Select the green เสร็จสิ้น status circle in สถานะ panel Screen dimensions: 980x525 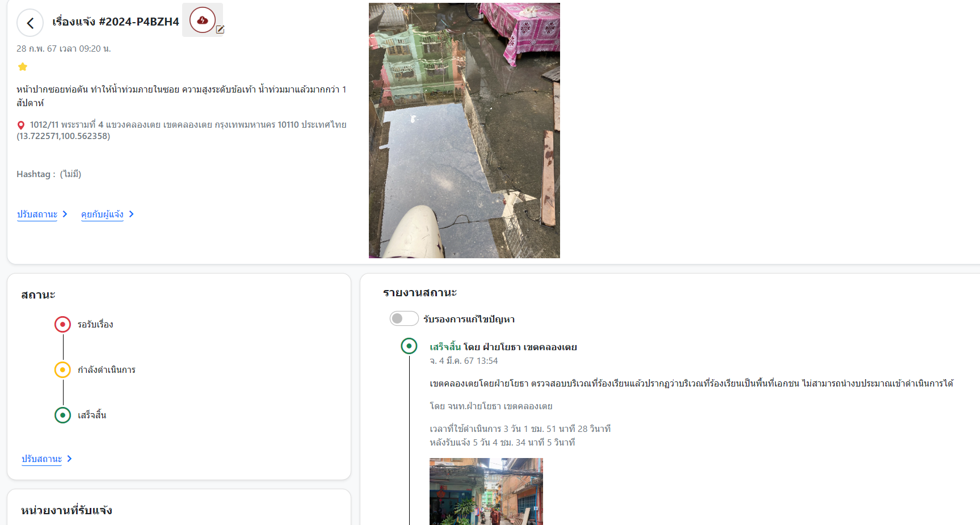point(62,415)
